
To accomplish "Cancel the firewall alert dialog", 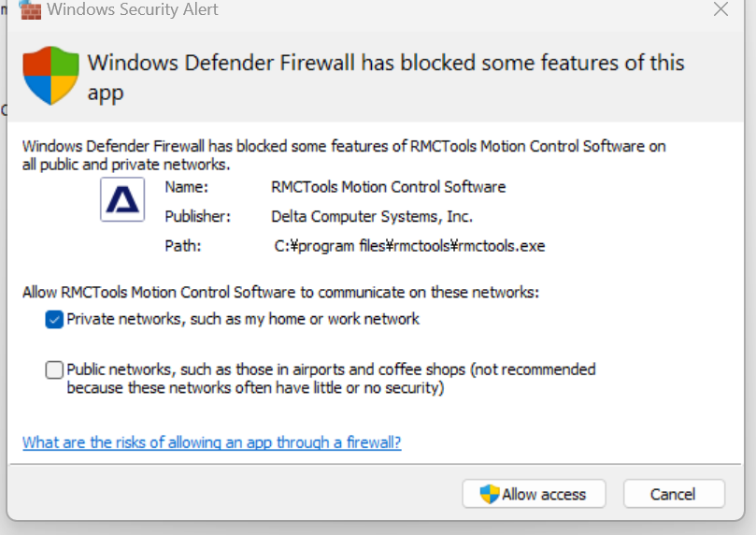I will (x=674, y=494).
